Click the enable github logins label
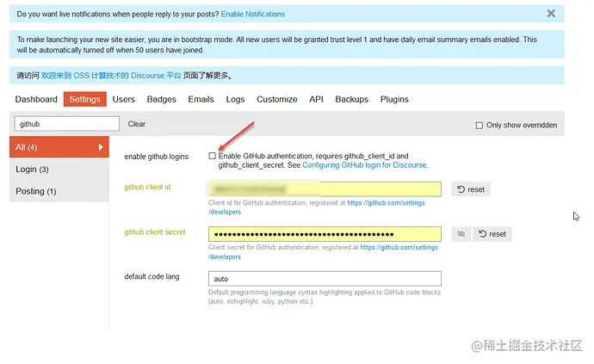This screenshot has width=594, height=364. coord(156,157)
